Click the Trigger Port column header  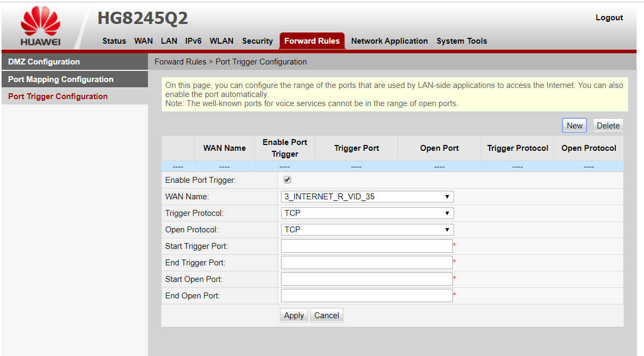pos(357,148)
